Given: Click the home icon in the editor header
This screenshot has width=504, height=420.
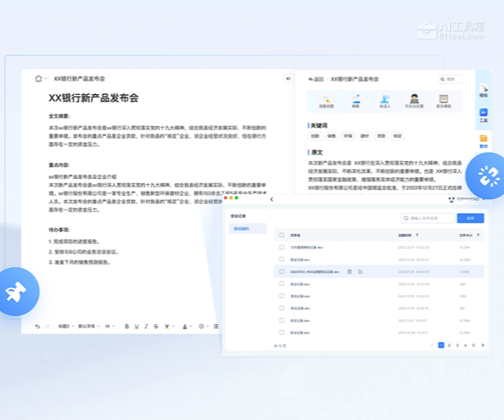Looking at the screenshot, I should pos(39,79).
